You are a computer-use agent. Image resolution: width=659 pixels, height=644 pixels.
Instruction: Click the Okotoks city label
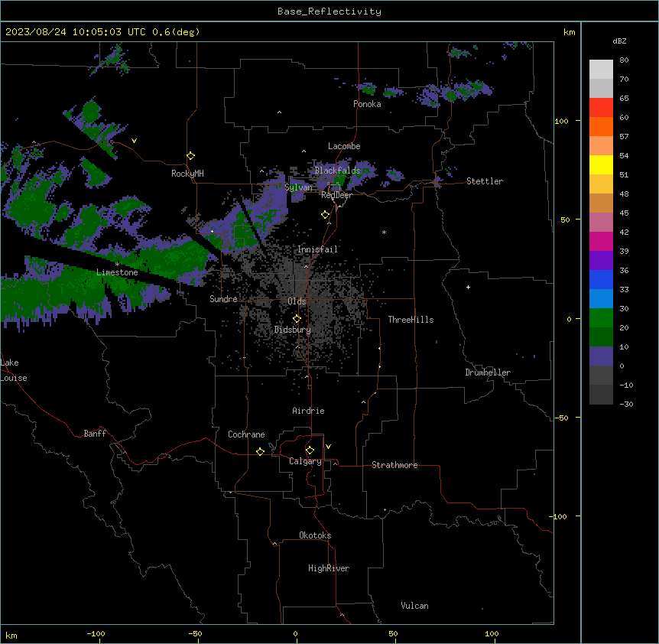315,535
